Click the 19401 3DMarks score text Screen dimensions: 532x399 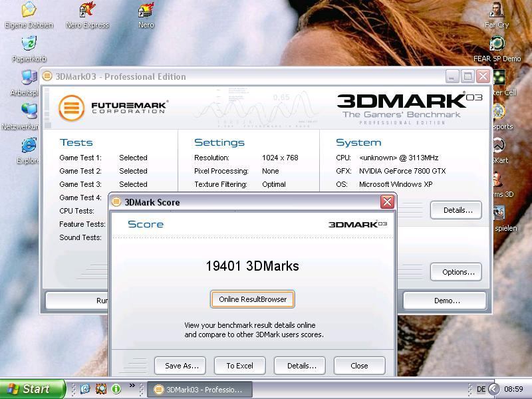click(253, 266)
